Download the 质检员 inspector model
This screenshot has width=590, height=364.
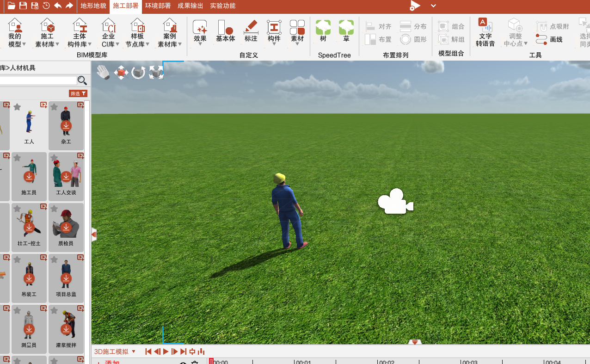pos(66,227)
